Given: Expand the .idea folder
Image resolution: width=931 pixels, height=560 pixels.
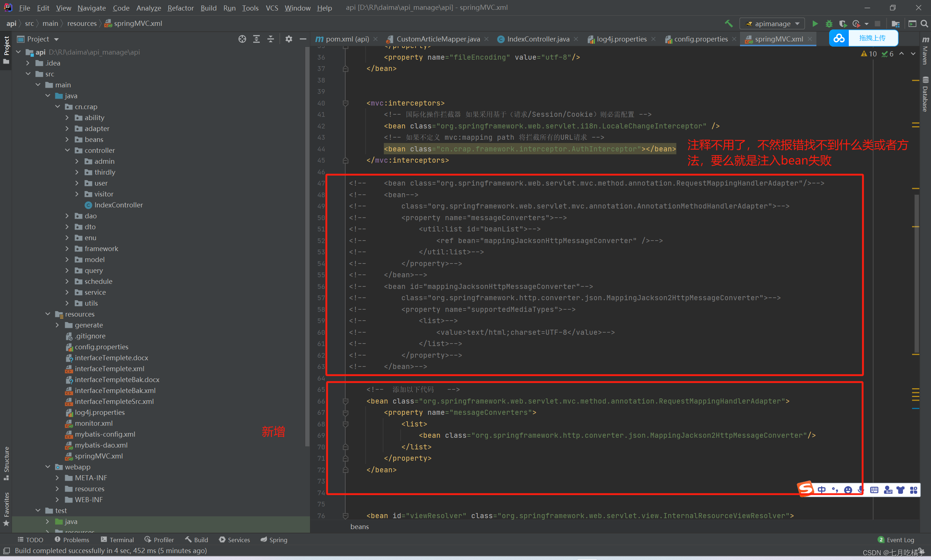Looking at the screenshot, I should pyautogui.click(x=28, y=63).
